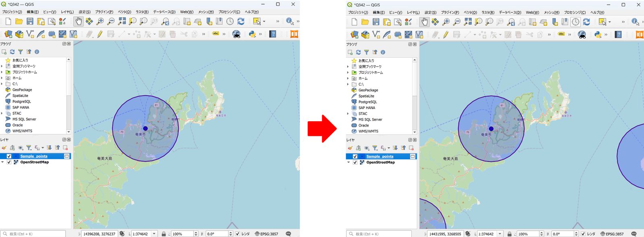Screen dimensions: 644x237
Task: Click browser panel filter icon, left window
Action: [x=21, y=52]
